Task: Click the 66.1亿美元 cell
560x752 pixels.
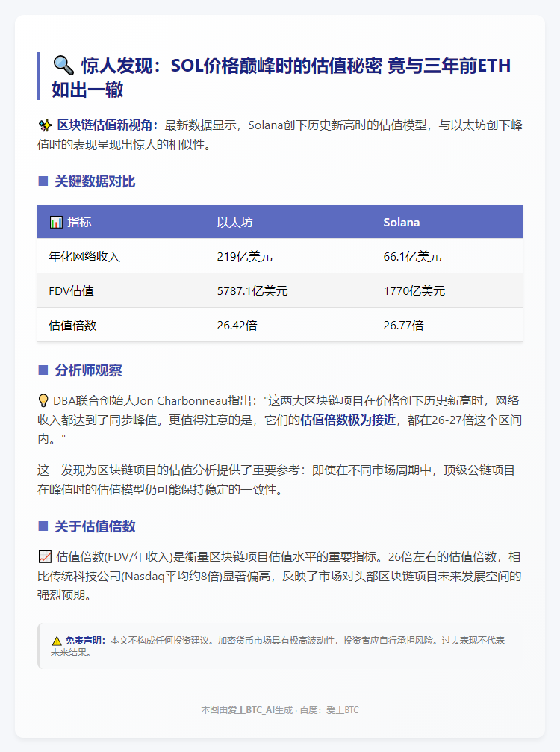Action: pyautogui.click(x=412, y=257)
